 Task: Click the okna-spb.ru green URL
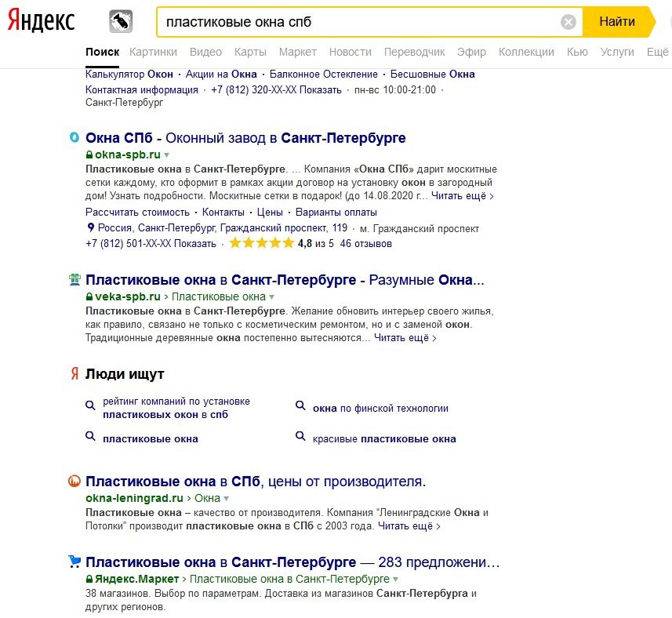[128, 154]
